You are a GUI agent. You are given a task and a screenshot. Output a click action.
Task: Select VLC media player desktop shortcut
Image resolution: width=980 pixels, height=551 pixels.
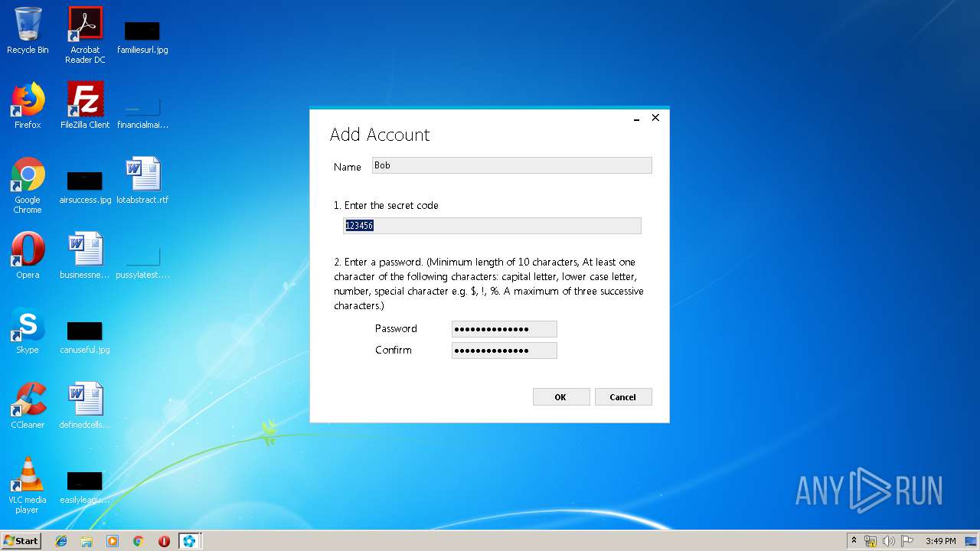click(28, 485)
